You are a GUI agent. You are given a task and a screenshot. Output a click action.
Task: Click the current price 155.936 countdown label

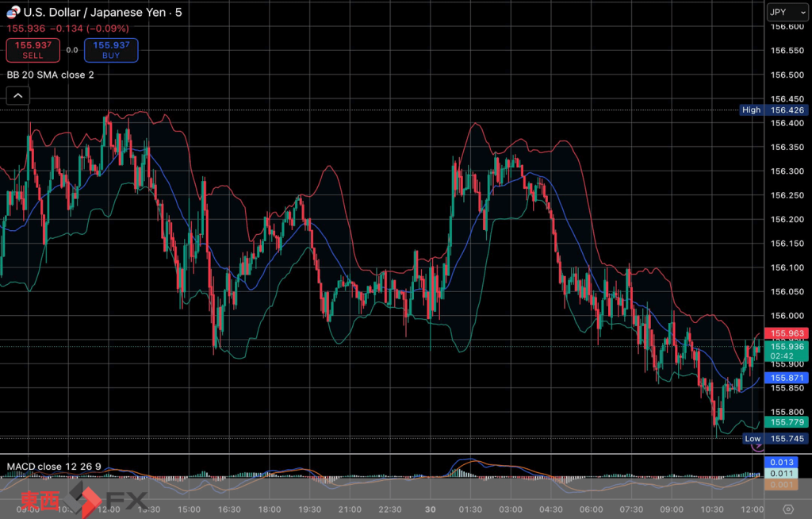pyautogui.click(x=785, y=351)
